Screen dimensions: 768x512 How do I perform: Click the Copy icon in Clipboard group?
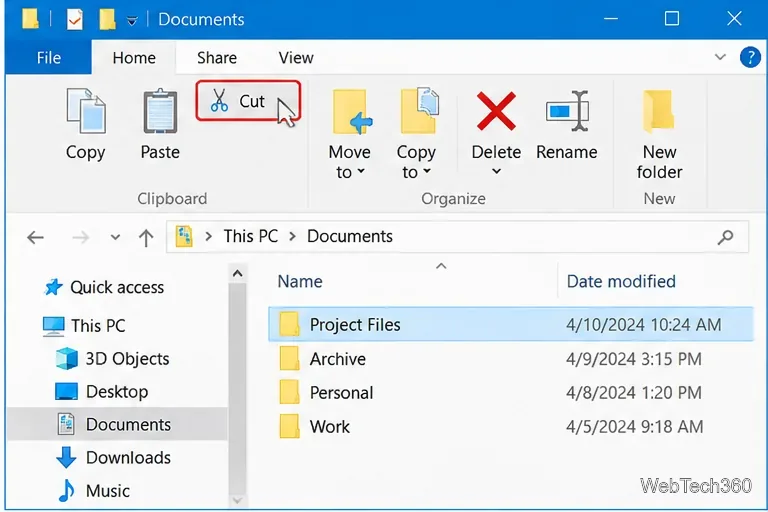point(86,111)
